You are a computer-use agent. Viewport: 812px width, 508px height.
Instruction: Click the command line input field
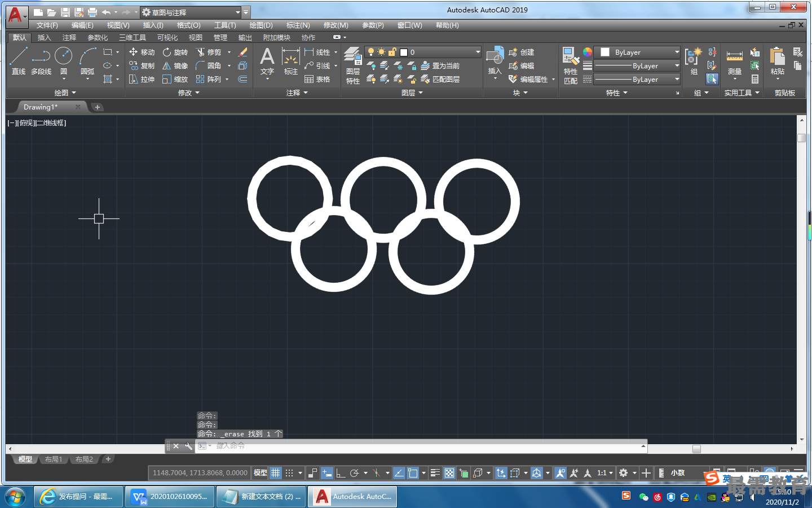click(x=426, y=446)
